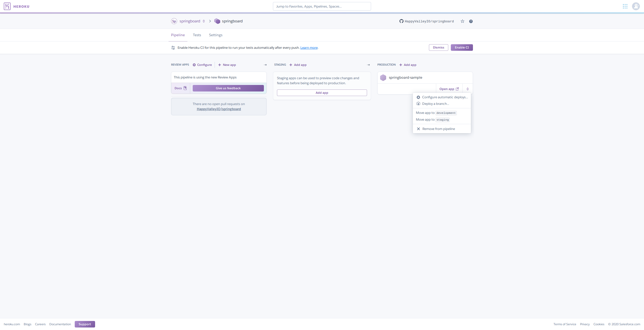Open HappyValleyIO/springboard link in pull requests box

[219, 109]
